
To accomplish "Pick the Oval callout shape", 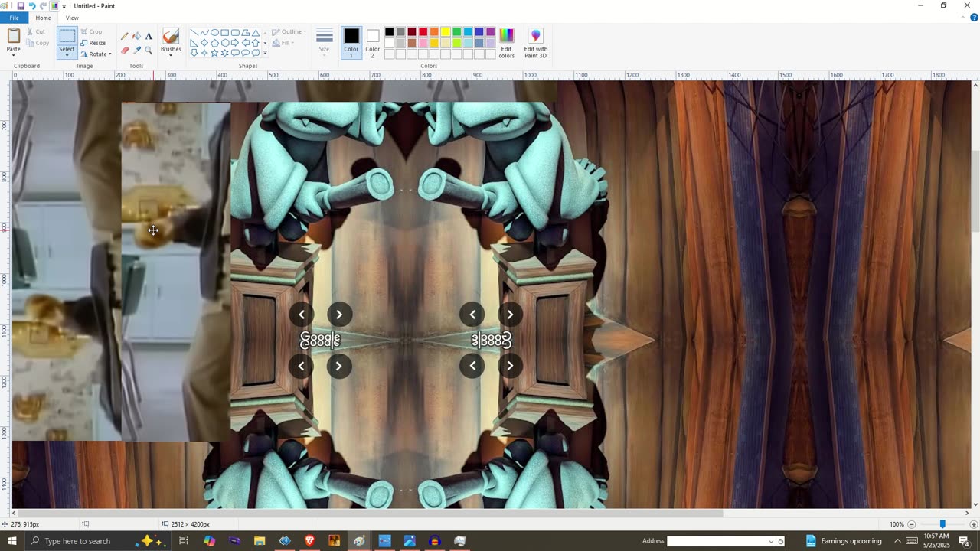I will point(245,53).
